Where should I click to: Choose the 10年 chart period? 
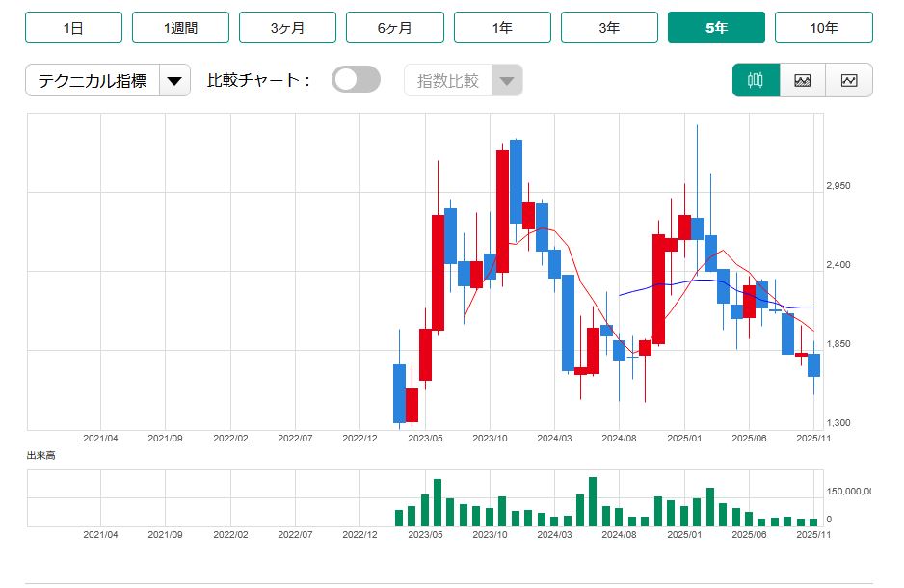823,28
